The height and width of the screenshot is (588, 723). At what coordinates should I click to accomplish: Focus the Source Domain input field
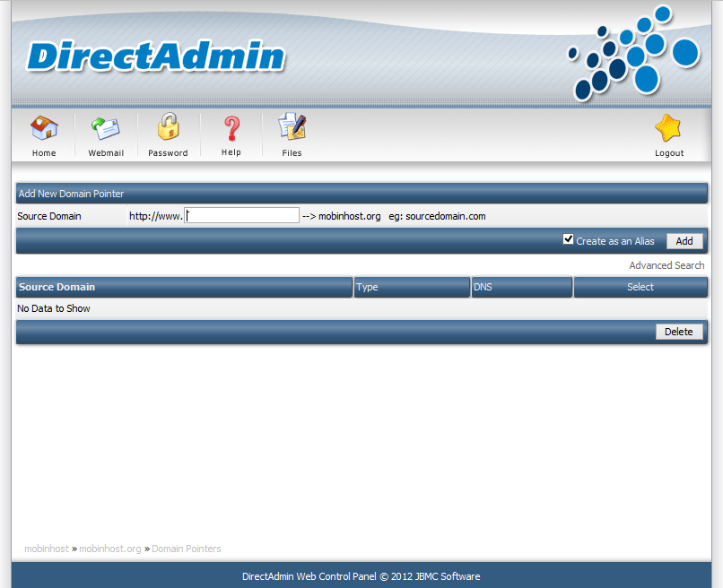click(241, 215)
